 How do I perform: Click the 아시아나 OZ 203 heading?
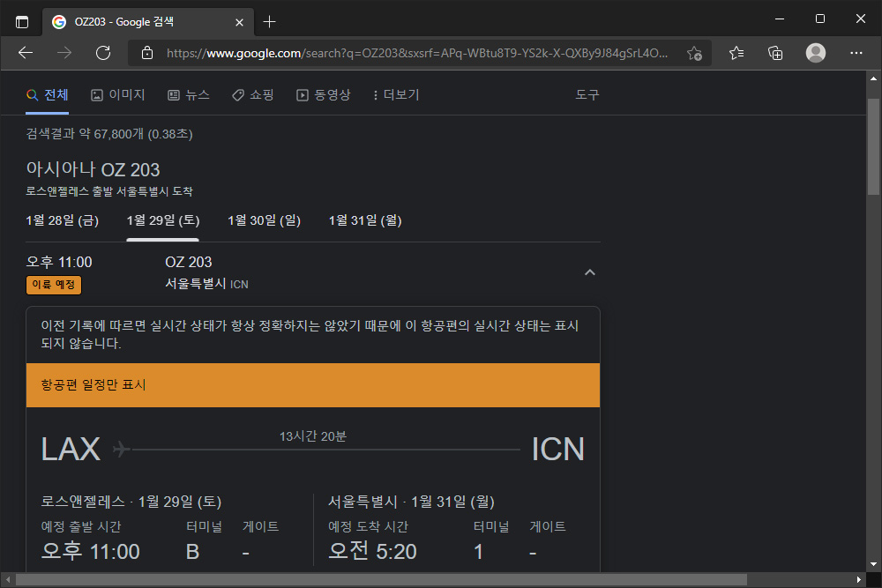coord(93,170)
